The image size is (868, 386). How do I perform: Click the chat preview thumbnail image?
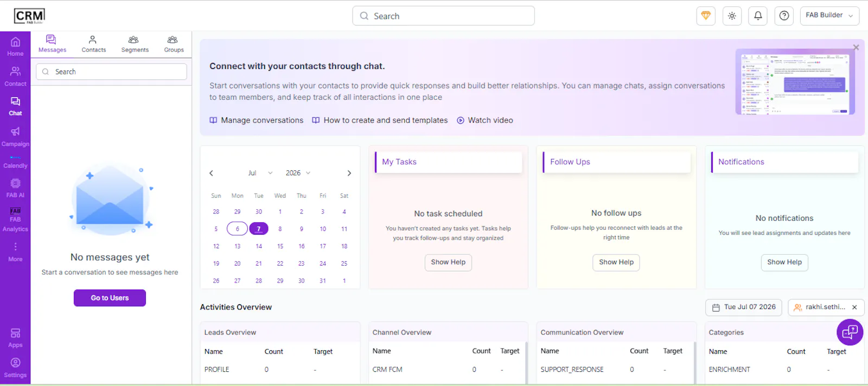795,82
